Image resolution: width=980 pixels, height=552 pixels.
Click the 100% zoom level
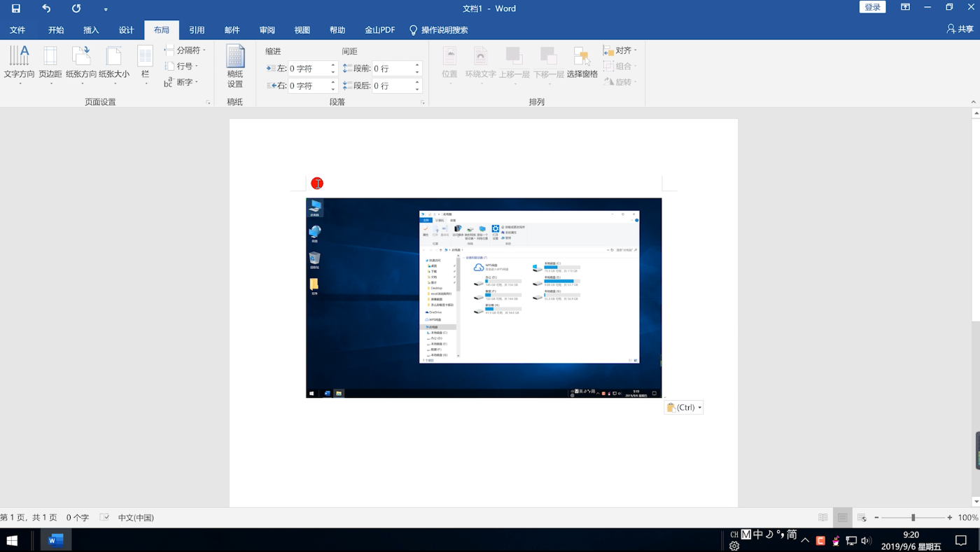coord(968,518)
